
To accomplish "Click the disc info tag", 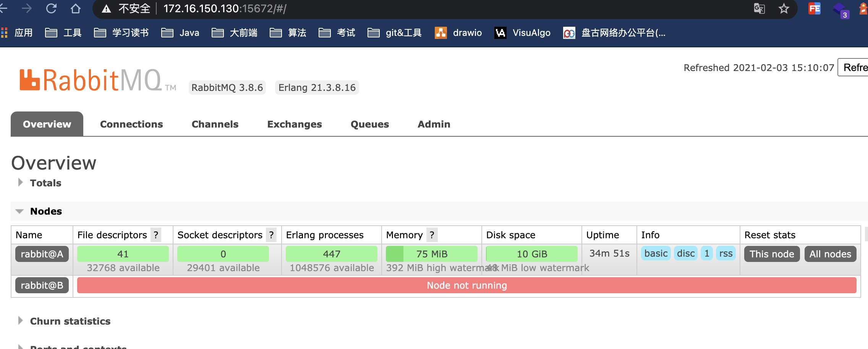I will 686,254.
